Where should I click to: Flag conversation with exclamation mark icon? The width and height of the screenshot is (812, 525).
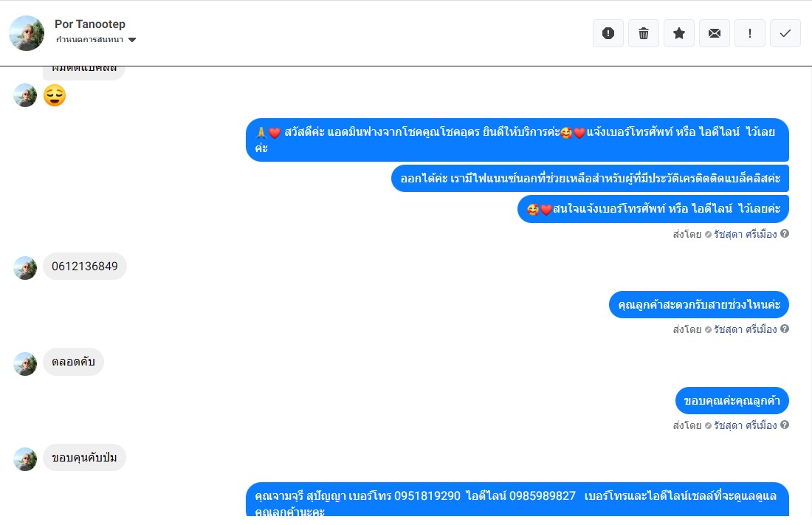[750, 33]
